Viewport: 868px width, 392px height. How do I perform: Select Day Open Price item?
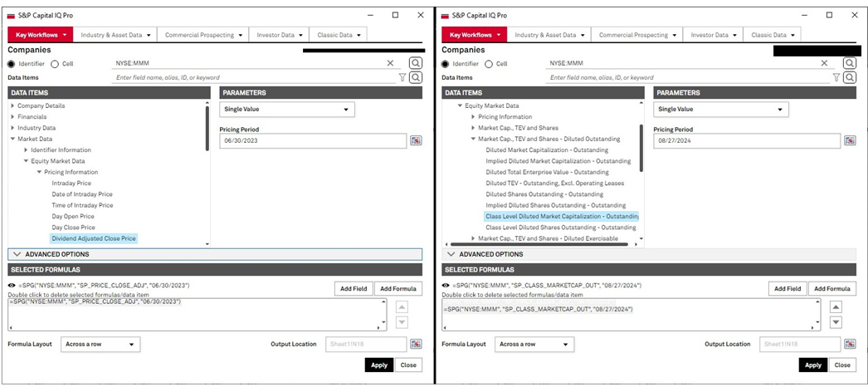[x=73, y=217]
